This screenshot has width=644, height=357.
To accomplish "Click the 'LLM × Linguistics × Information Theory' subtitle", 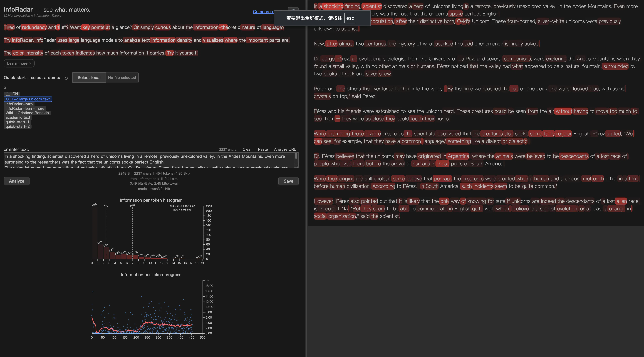I will pyautogui.click(x=32, y=15).
